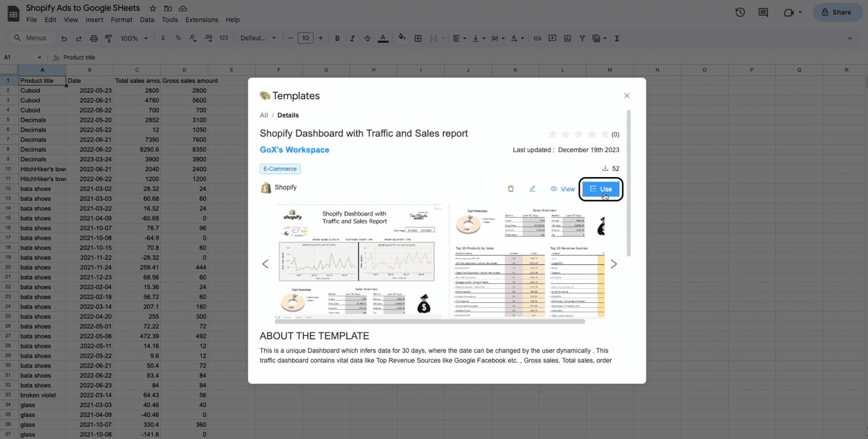Close the Templates dialog
The height and width of the screenshot is (439, 868).
coord(627,95)
